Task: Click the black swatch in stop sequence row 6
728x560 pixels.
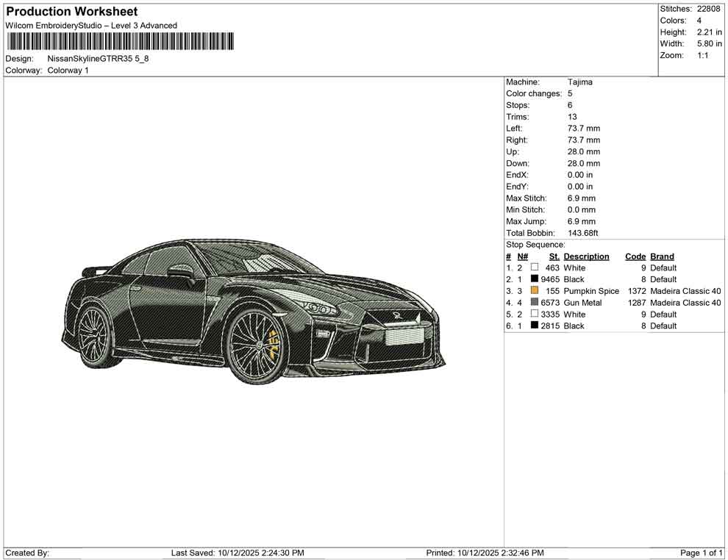Action: point(535,326)
